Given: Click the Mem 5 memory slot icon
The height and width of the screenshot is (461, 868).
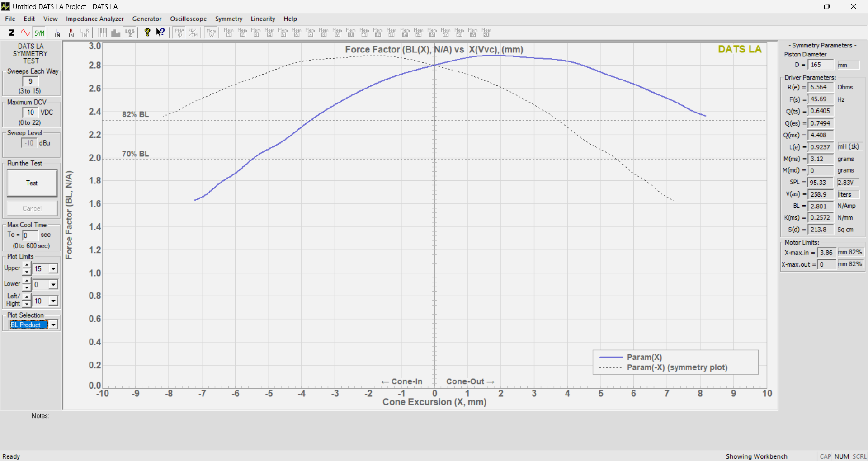Looking at the screenshot, I should [x=283, y=33].
